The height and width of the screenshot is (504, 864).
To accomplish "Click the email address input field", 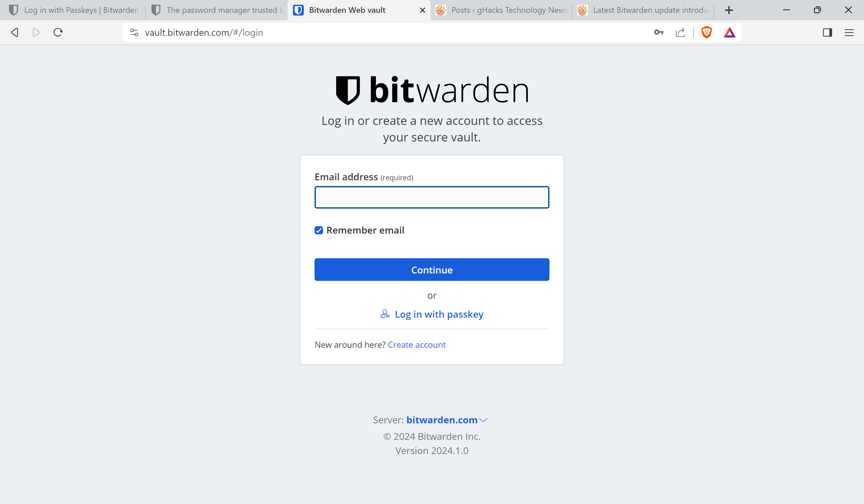I will pyautogui.click(x=432, y=197).
